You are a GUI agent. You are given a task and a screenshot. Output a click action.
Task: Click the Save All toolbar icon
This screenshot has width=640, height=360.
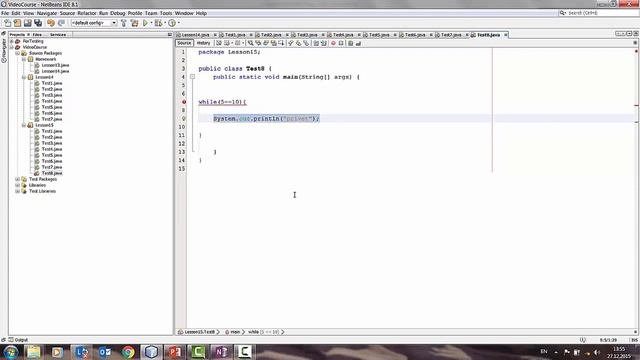tap(38, 23)
